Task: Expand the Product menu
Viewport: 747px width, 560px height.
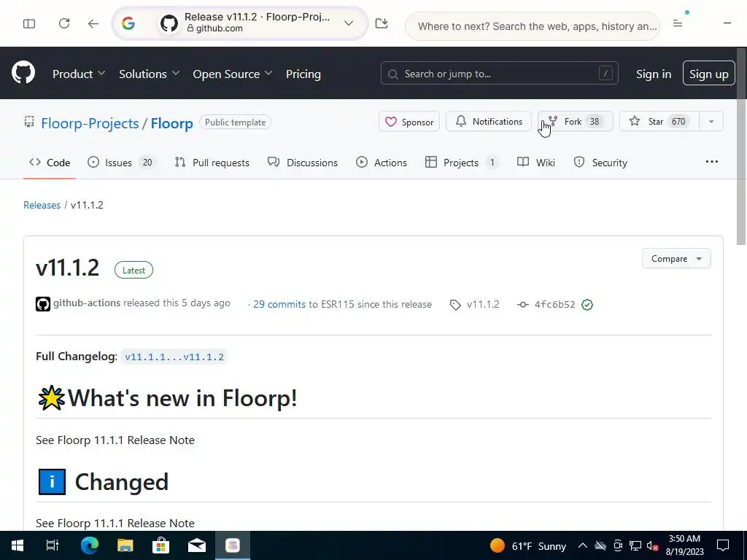Action: pyautogui.click(x=79, y=74)
